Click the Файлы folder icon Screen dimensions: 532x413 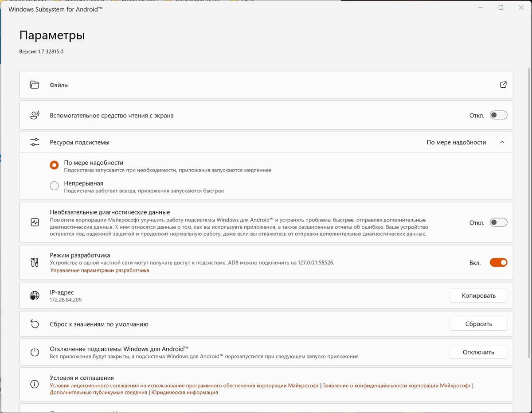[35, 85]
